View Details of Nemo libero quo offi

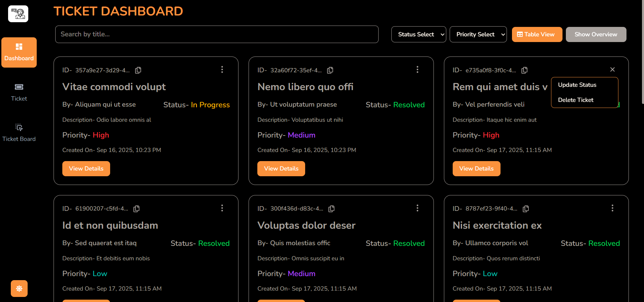pyautogui.click(x=281, y=168)
